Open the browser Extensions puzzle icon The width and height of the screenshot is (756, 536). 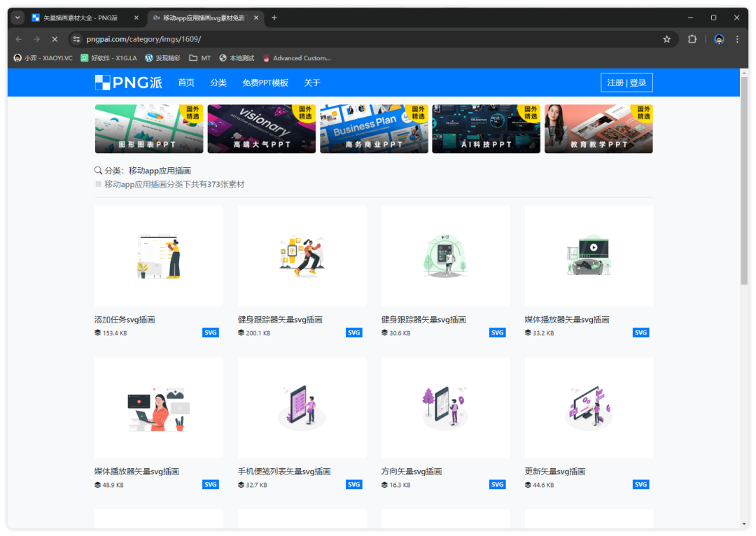point(692,39)
